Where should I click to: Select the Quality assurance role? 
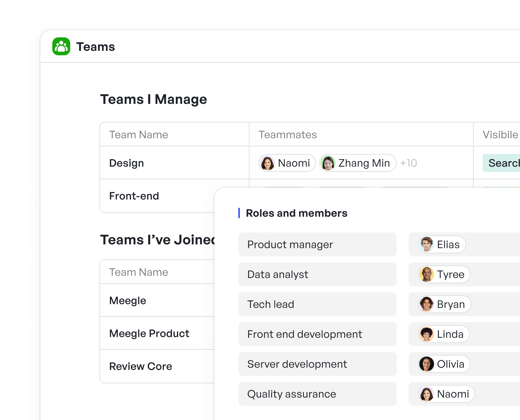click(x=317, y=394)
